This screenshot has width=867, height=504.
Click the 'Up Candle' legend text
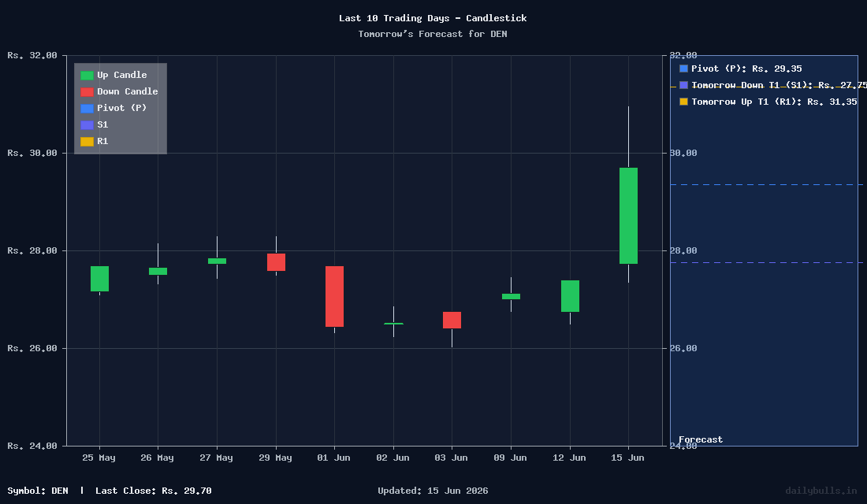coord(122,75)
